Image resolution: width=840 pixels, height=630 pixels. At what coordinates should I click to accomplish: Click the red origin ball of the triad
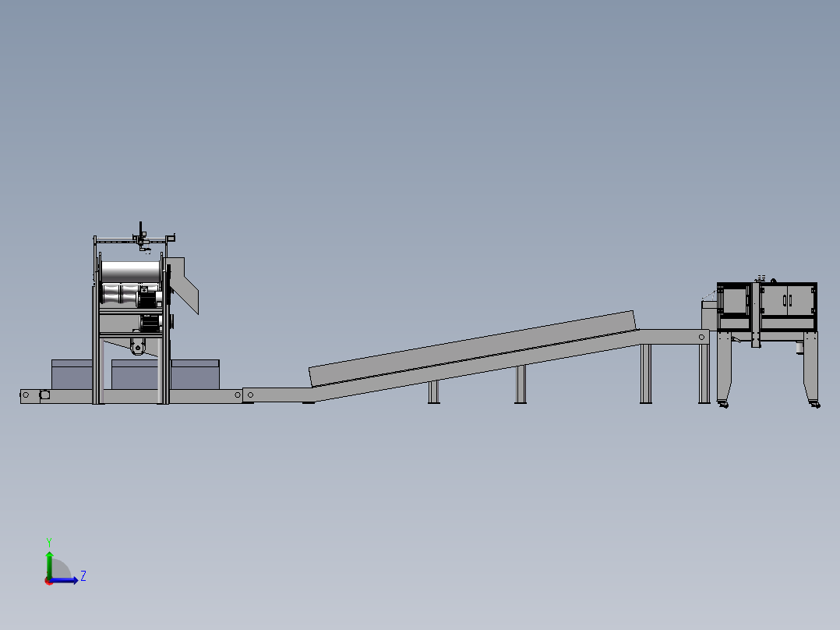point(49,581)
